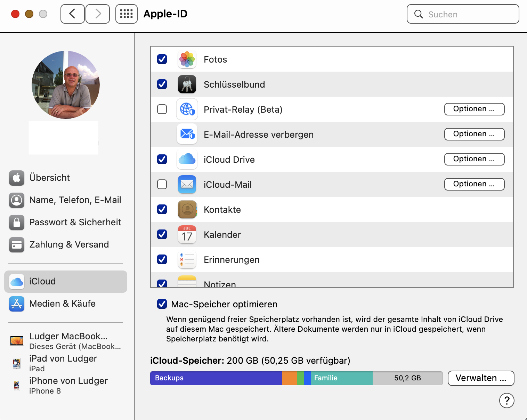Go back with the left arrow button

point(73,14)
